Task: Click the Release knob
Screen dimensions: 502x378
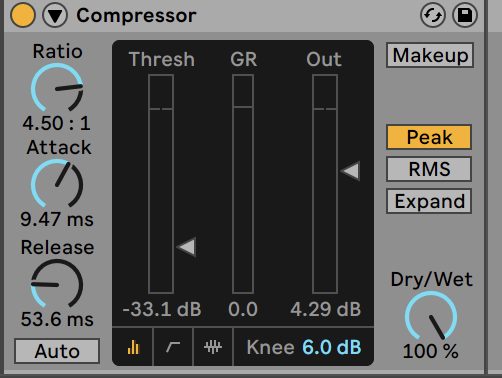Action: click(57, 284)
